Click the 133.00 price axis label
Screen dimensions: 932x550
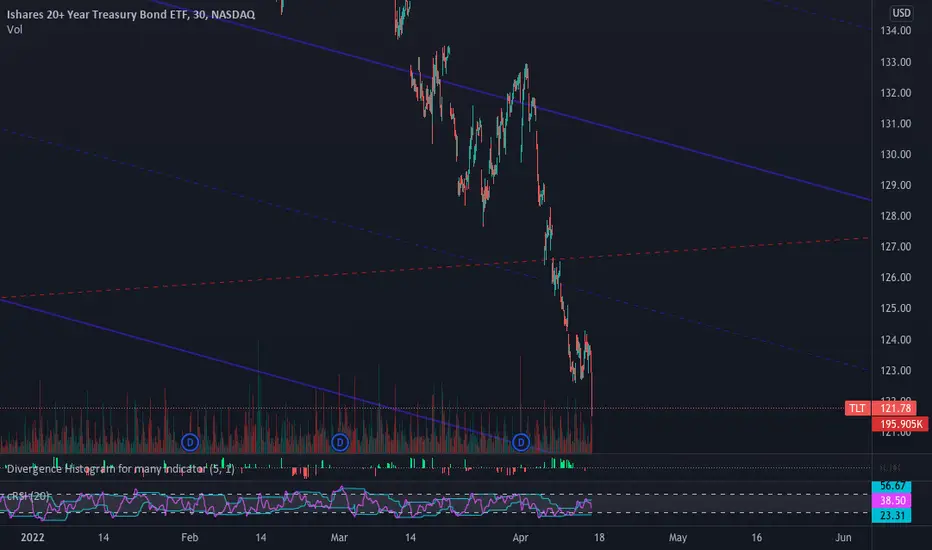895,62
